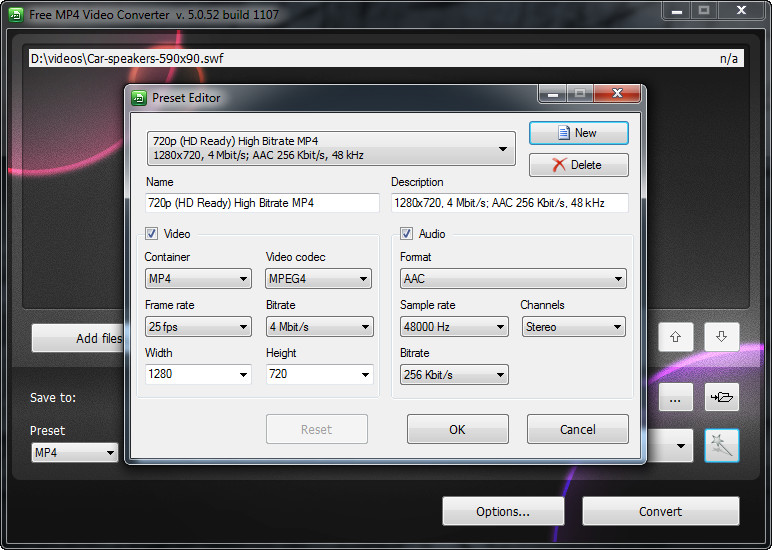Screen dimensions: 772x550
Task: Confirm with the OK button
Action: tap(457, 429)
